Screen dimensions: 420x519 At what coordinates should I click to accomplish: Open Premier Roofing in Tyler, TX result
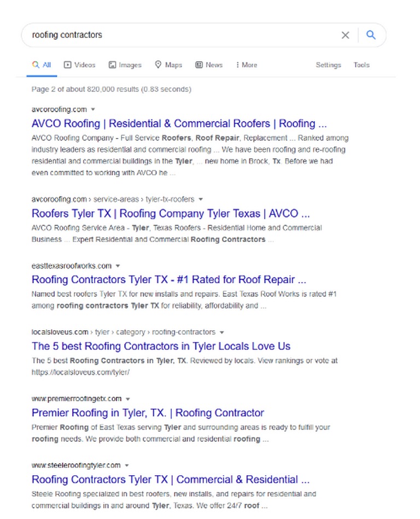(x=148, y=413)
